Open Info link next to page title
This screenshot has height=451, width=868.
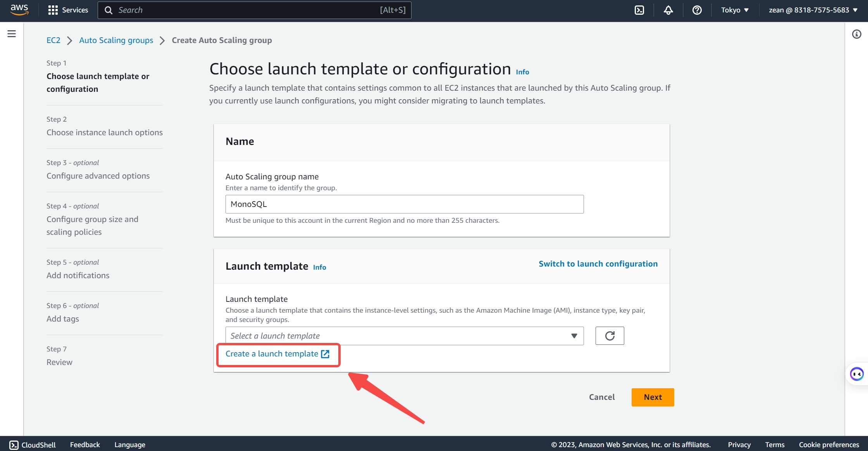[x=522, y=72]
